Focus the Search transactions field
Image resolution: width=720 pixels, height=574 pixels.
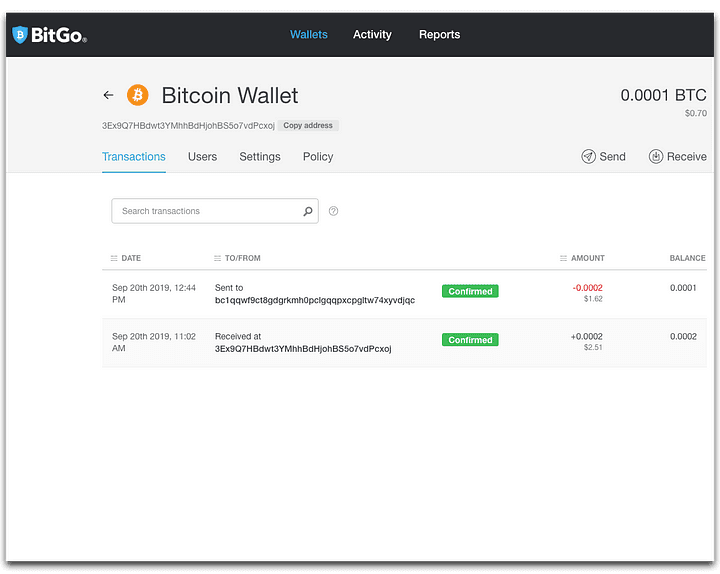(x=215, y=211)
